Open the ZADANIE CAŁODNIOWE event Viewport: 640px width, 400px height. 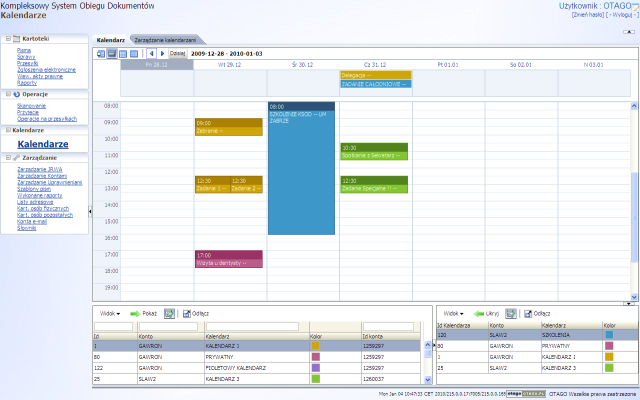376,84
